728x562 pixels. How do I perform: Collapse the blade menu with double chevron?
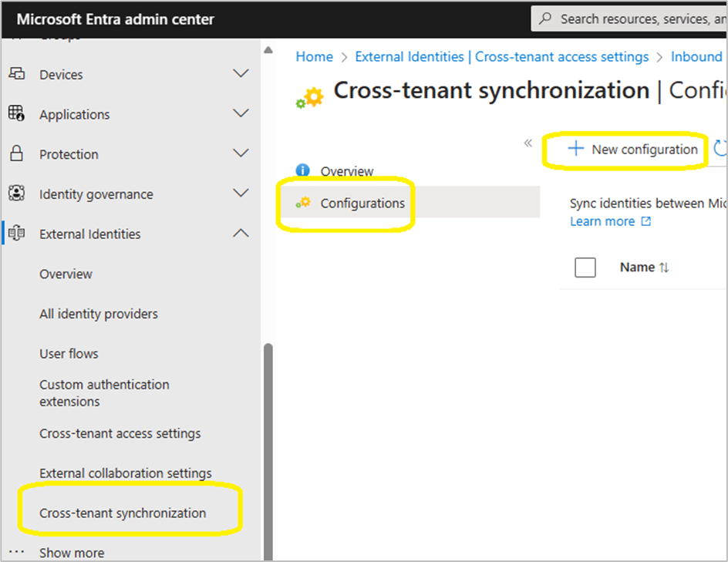click(528, 143)
